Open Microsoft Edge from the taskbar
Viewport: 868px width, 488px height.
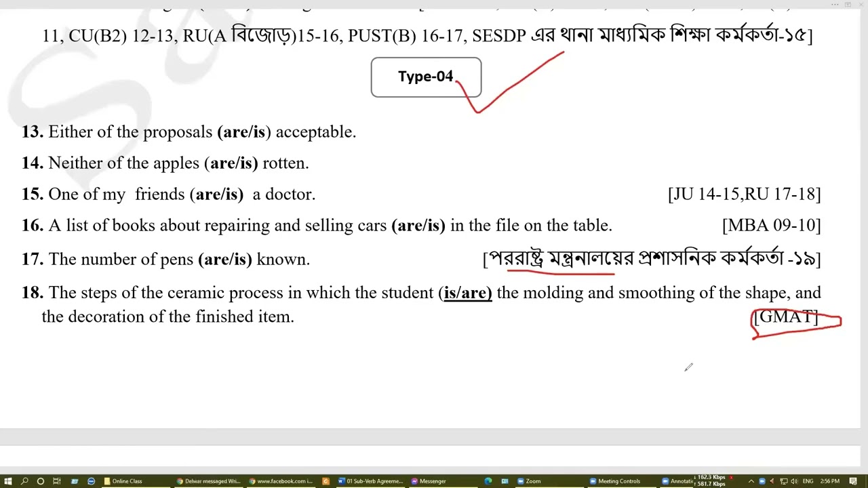(x=488, y=481)
